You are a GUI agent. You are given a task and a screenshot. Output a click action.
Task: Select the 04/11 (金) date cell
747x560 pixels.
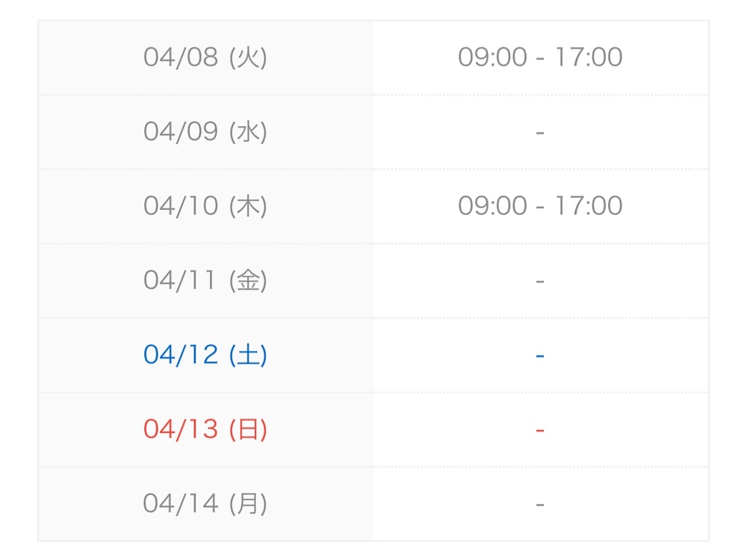(x=205, y=281)
